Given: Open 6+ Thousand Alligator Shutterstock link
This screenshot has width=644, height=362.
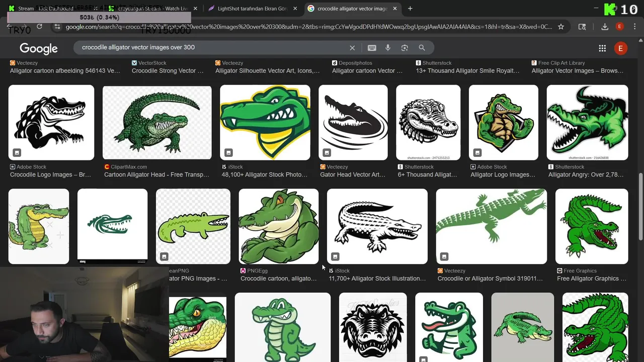Looking at the screenshot, I should (x=428, y=175).
